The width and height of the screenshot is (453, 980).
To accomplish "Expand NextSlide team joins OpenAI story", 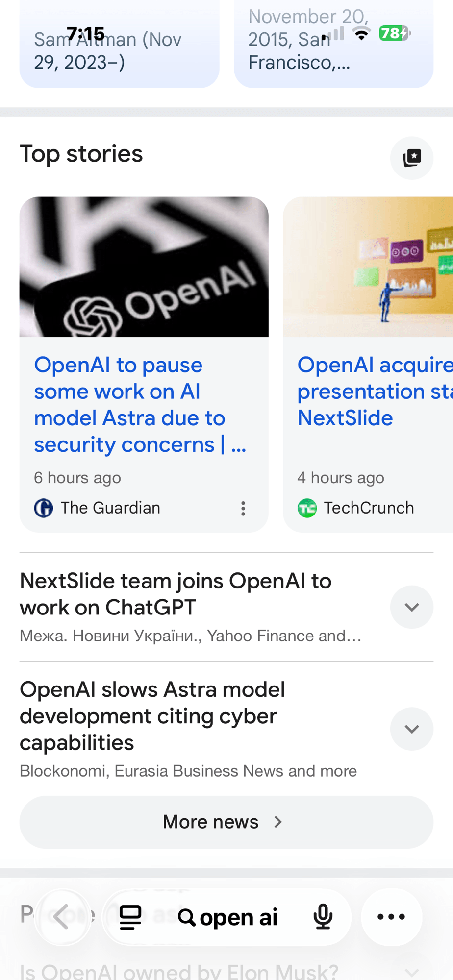I will click(x=412, y=607).
